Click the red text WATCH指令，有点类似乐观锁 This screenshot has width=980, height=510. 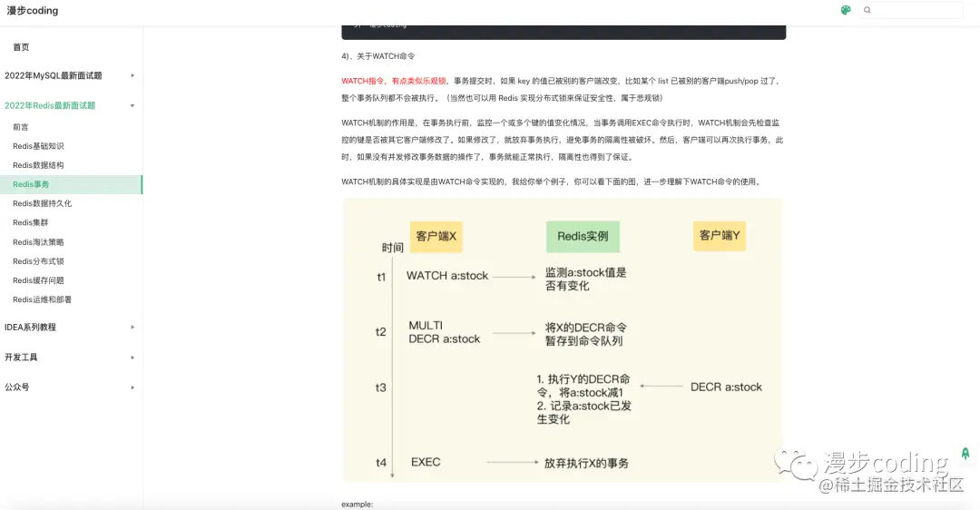click(x=394, y=82)
